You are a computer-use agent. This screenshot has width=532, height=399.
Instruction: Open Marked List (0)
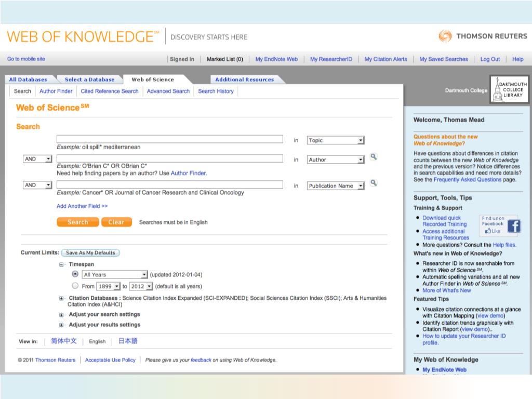pyautogui.click(x=225, y=59)
